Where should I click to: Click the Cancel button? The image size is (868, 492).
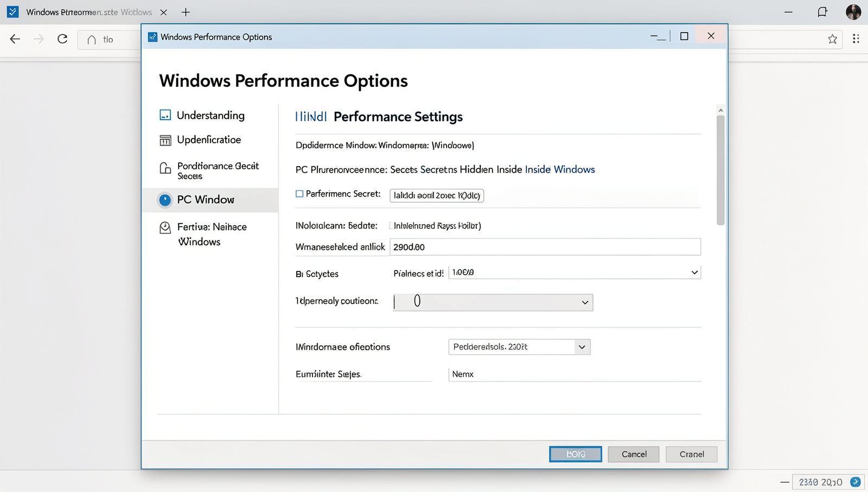pyautogui.click(x=634, y=454)
